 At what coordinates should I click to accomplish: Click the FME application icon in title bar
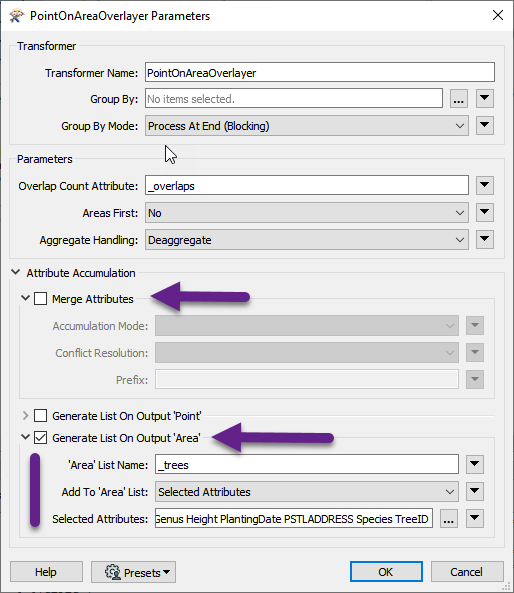coord(16,16)
